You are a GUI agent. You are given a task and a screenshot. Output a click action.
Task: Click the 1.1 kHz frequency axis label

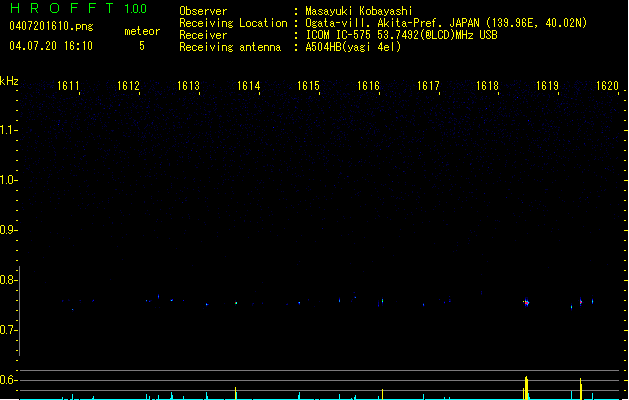point(8,130)
